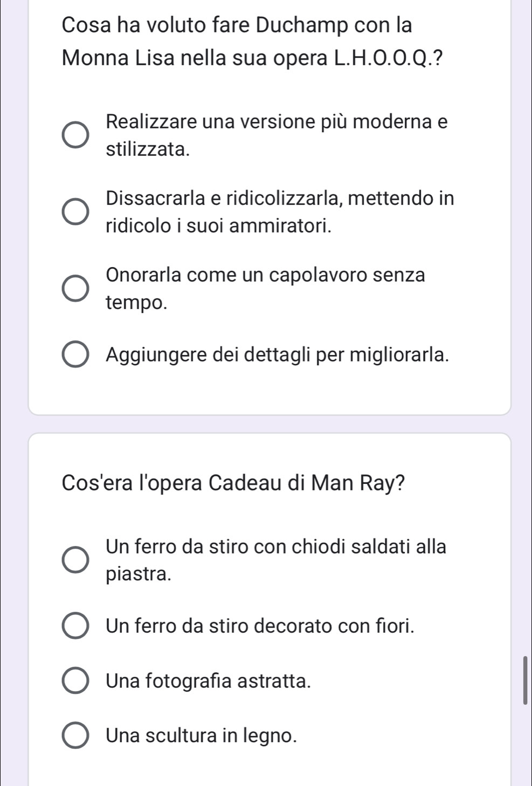This screenshot has height=786, width=532.
Task: Select 'Un ferro da stiro con chiodi' radio
Action: (x=75, y=560)
